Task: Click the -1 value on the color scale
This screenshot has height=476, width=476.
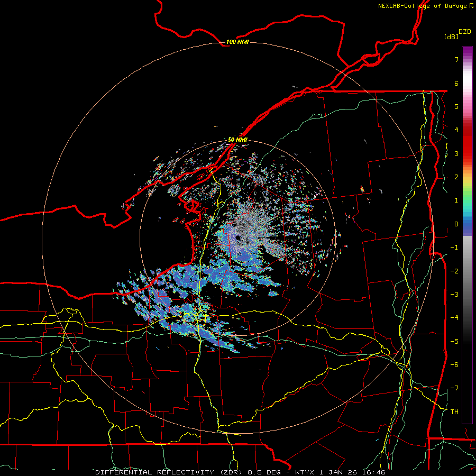Action: click(x=454, y=248)
